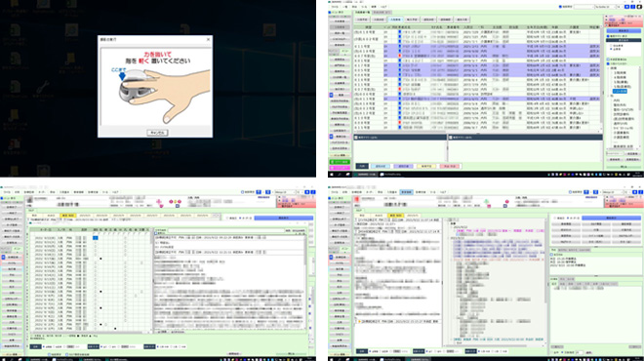Click the red patient icon in chart history header

357,199
